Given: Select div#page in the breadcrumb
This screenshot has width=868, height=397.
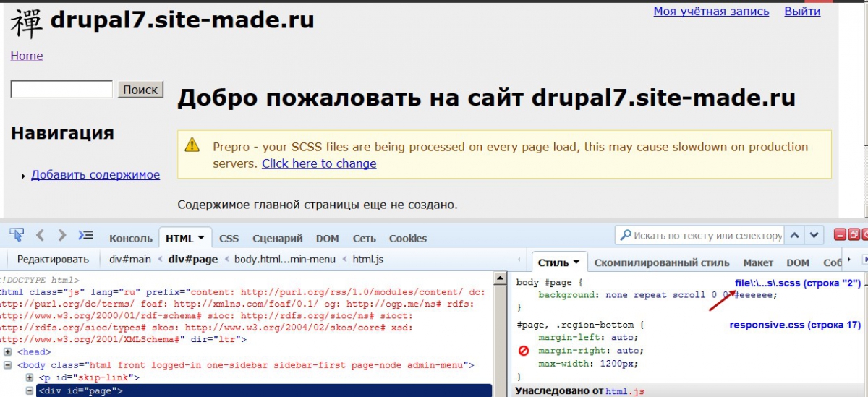Looking at the screenshot, I should click(x=192, y=259).
